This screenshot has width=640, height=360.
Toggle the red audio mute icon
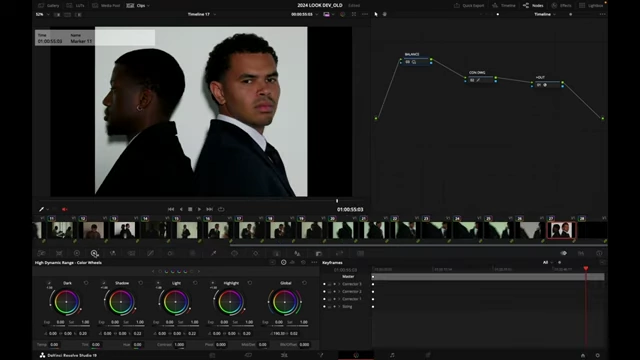coord(64,209)
